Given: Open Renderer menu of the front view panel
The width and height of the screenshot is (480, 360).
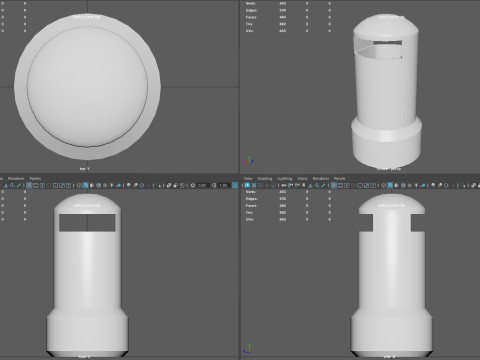Looking at the screenshot, I should tap(16, 179).
